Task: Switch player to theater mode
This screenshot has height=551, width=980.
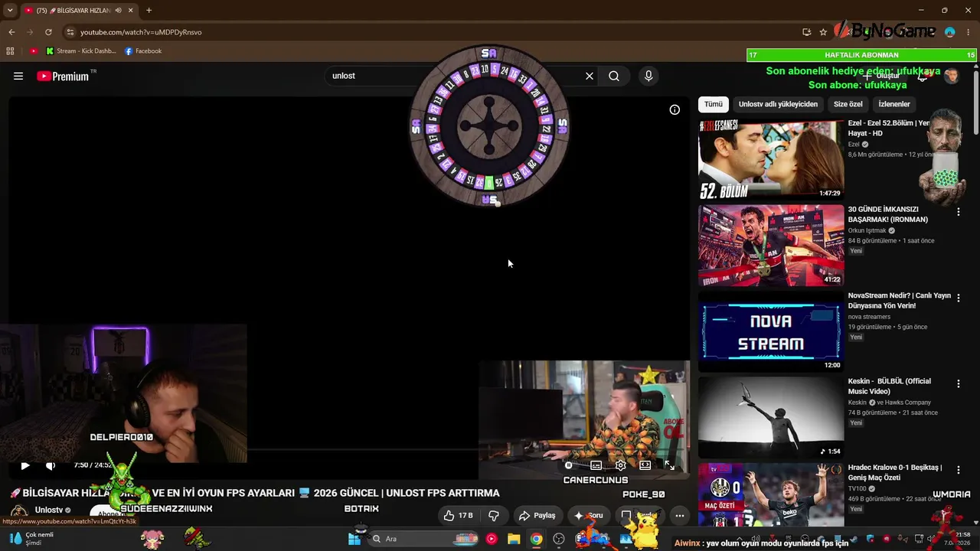Action: tap(645, 465)
